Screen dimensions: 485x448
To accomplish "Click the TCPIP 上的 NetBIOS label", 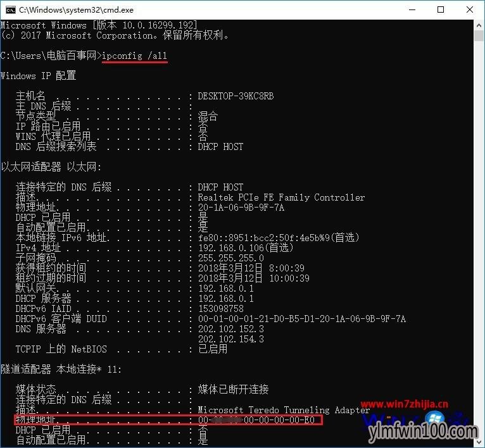I will pyautogui.click(x=61, y=349).
